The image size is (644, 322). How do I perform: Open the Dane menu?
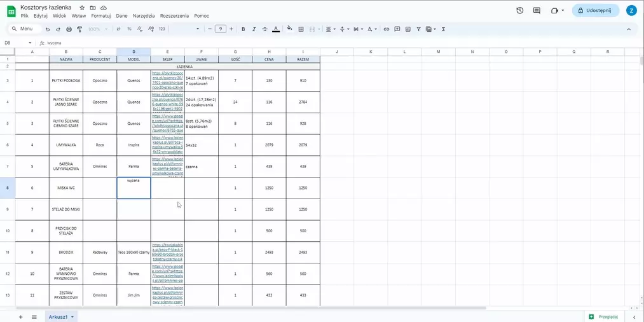(x=121, y=16)
